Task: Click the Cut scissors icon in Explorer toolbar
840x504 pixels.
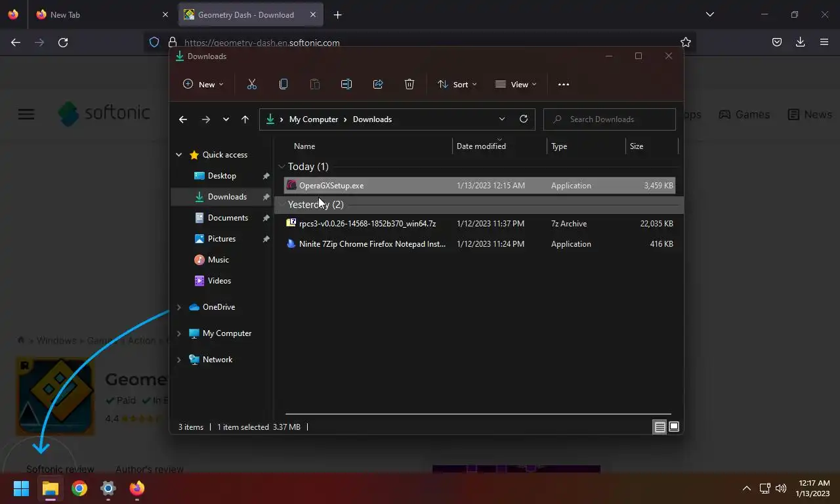Action: (252, 84)
